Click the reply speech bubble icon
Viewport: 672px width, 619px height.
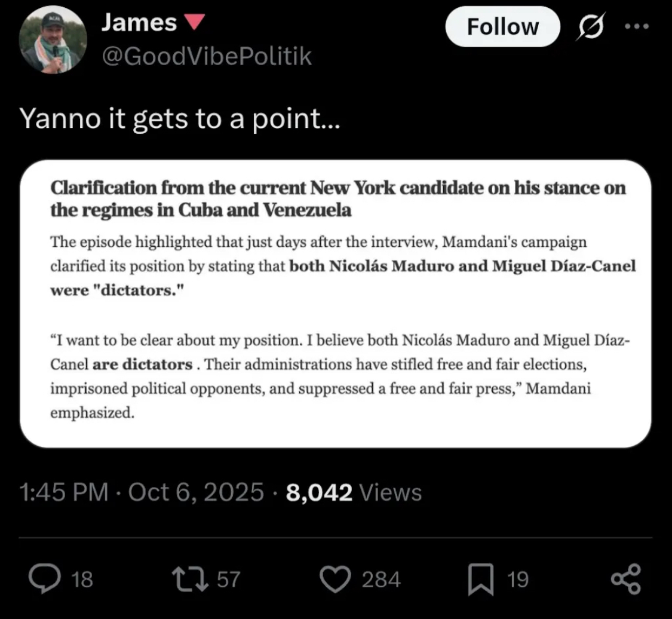43,580
